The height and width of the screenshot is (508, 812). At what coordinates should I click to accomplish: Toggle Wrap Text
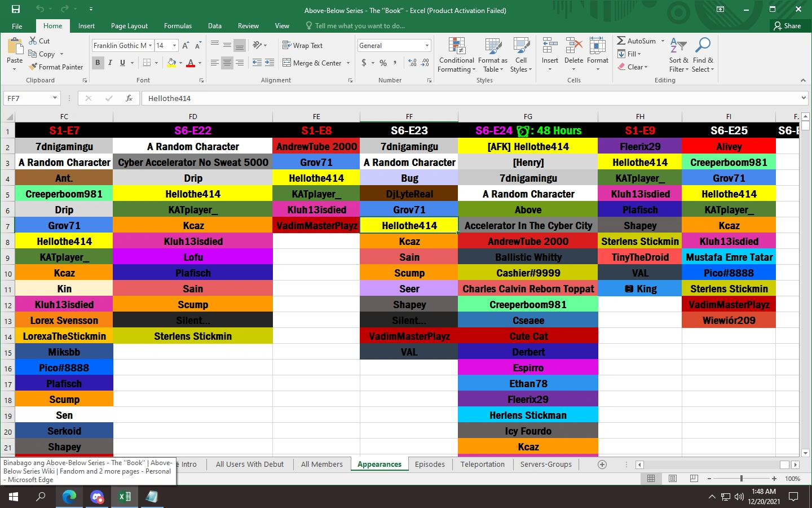click(303, 45)
